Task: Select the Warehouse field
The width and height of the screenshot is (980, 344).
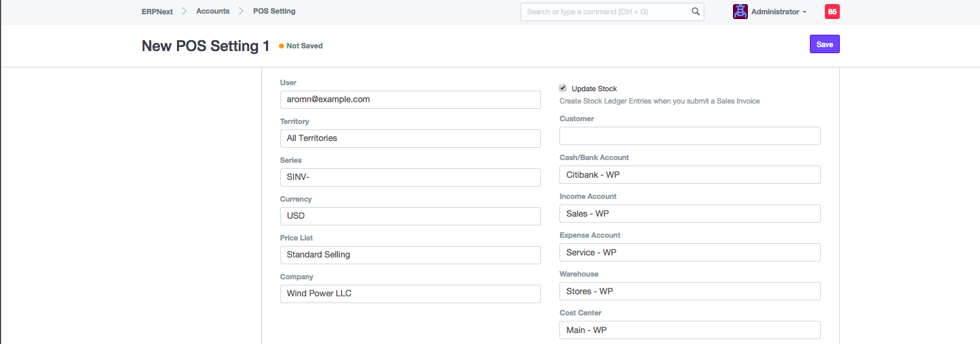Action: (689, 291)
